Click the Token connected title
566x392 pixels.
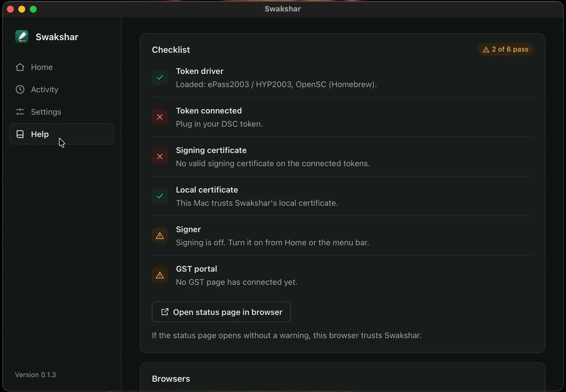point(209,111)
